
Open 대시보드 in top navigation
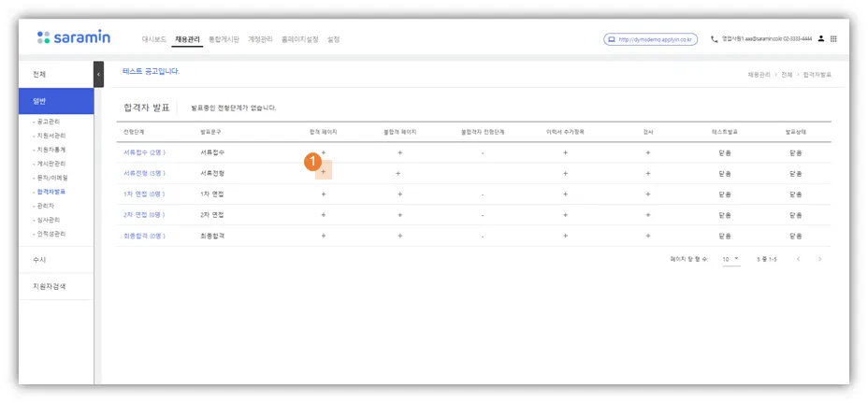click(154, 39)
